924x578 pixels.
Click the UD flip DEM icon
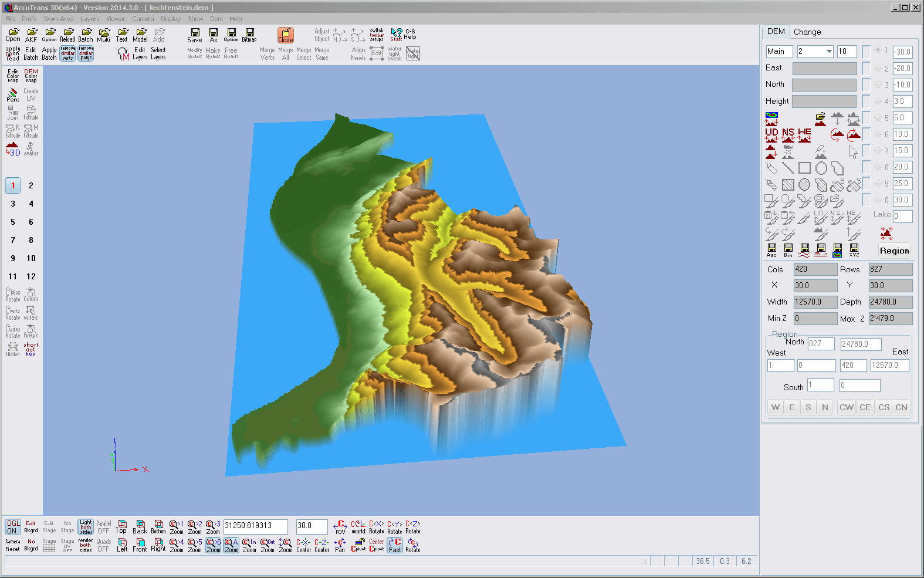[x=771, y=135]
